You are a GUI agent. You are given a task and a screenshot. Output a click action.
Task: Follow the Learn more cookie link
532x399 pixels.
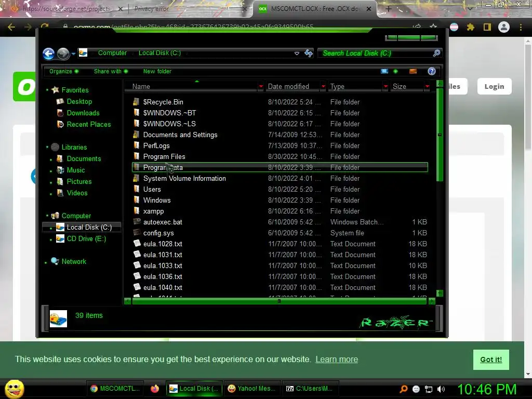coord(337,360)
